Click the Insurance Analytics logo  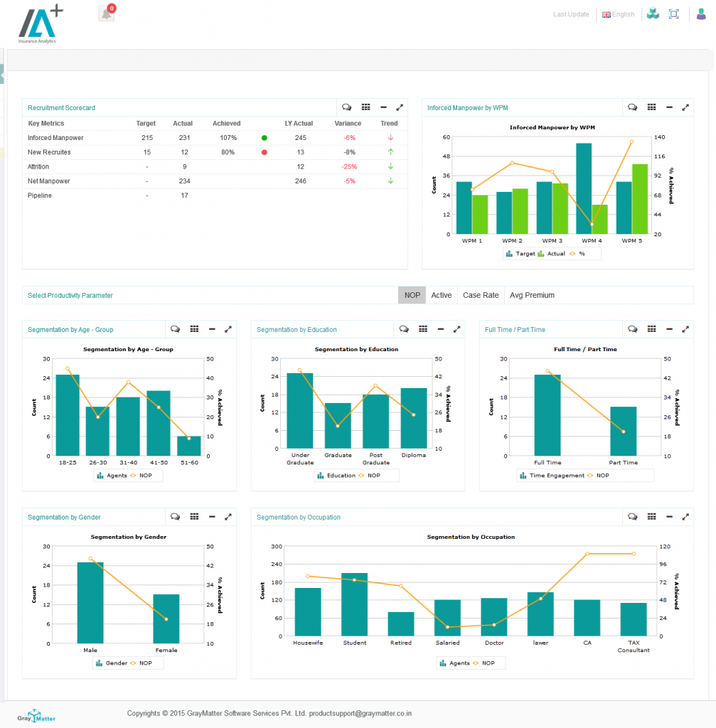(x=40, y=24)
